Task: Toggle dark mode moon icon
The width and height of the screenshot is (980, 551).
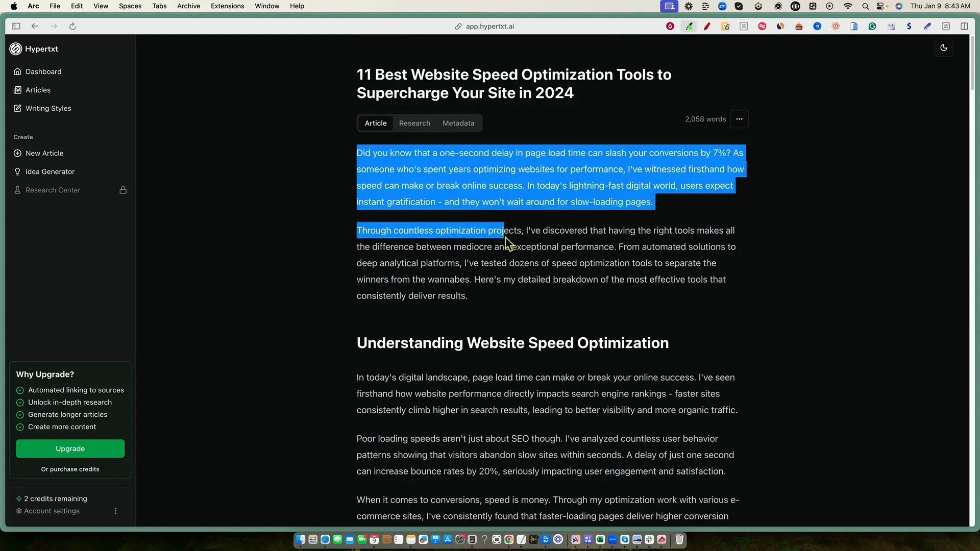Action: tap(943, 47)
